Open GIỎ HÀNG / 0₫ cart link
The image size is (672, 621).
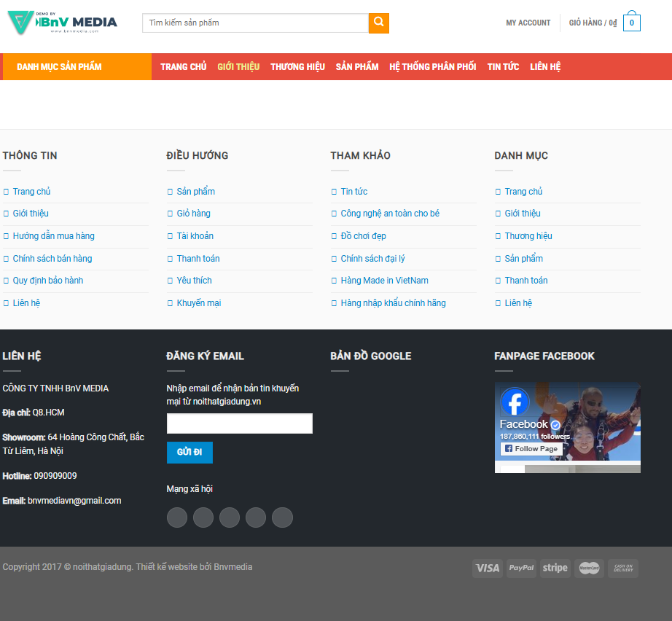coord(593,23)
